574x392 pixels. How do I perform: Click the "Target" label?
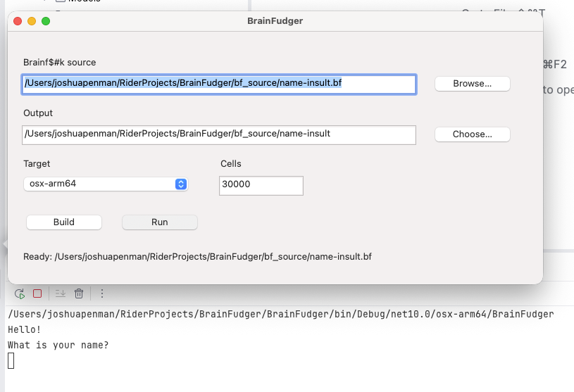point(37,164)
